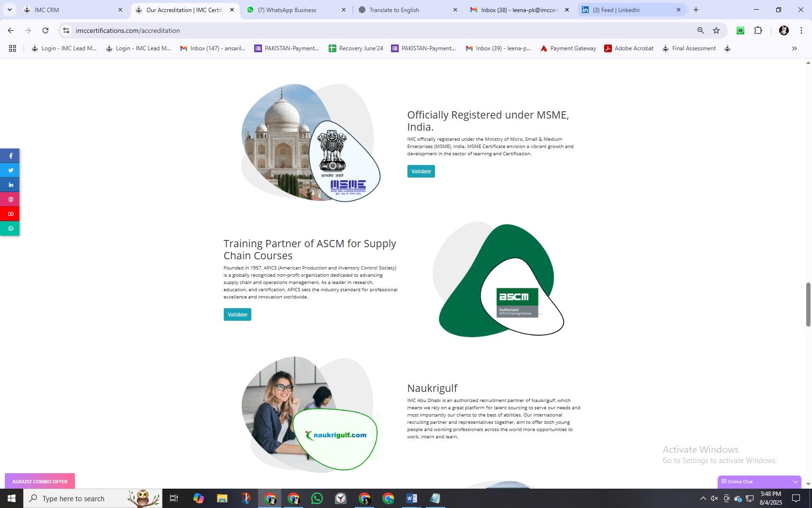Launch Copilot from taskbar
Screen dimensions: 812x508
(x=198, y=498)
